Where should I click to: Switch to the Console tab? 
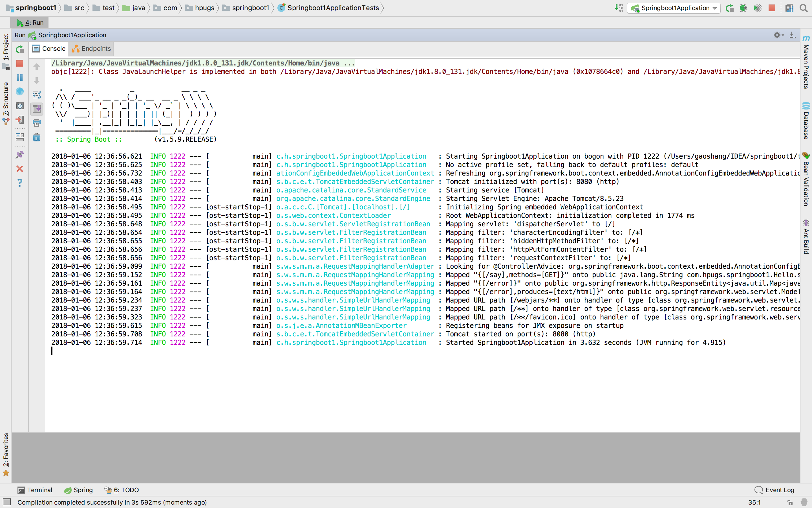tap(49, 49)
